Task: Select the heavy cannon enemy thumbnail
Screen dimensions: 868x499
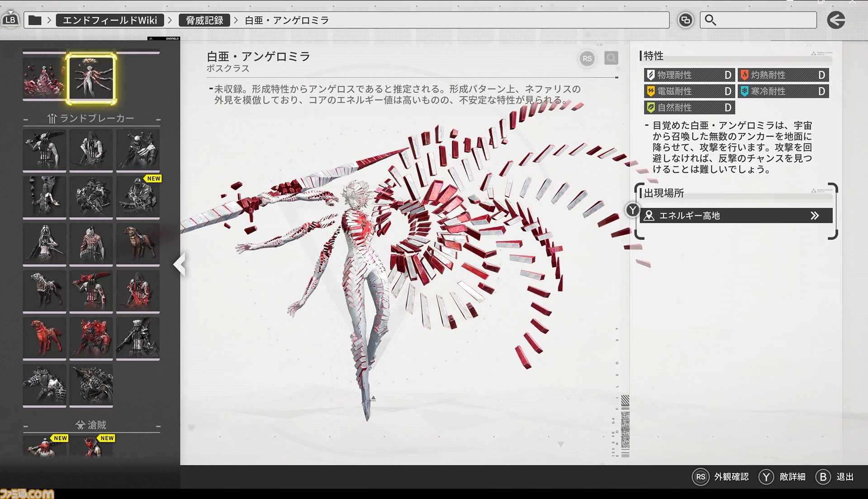Action: click(91, 385)
